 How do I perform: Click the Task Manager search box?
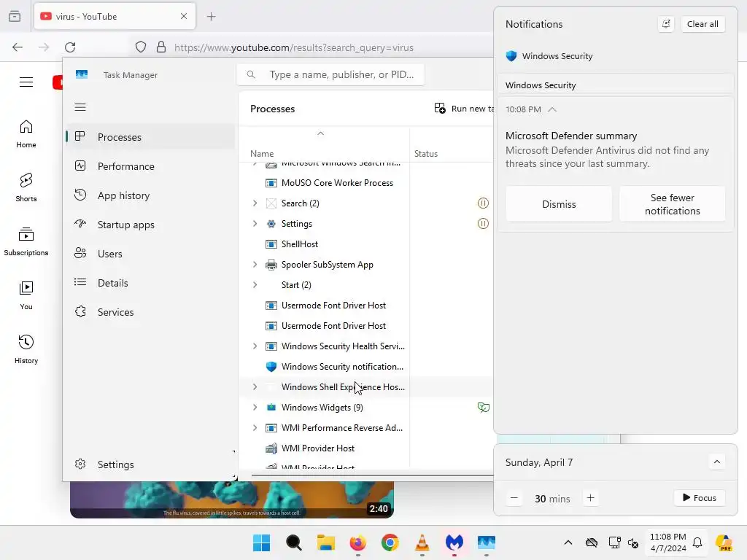(x=330, y=74)
